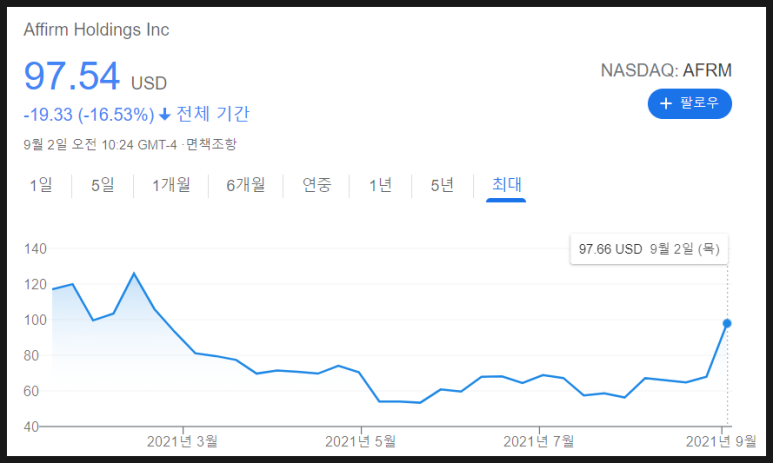
Task: Click the 2021년 5월 axis label
Action: 360,441
